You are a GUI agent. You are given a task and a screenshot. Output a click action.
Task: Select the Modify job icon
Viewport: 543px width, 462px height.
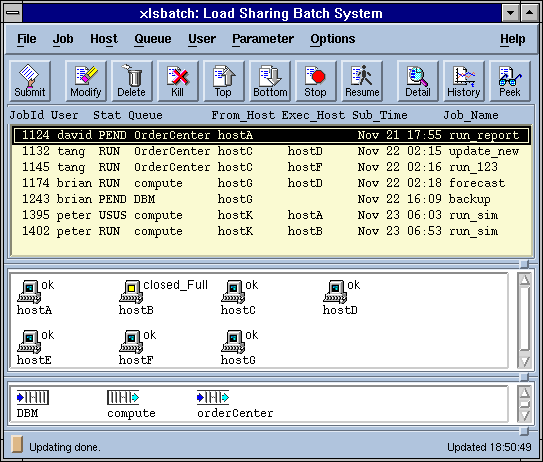pyautogui.click(x=86, y=81)
